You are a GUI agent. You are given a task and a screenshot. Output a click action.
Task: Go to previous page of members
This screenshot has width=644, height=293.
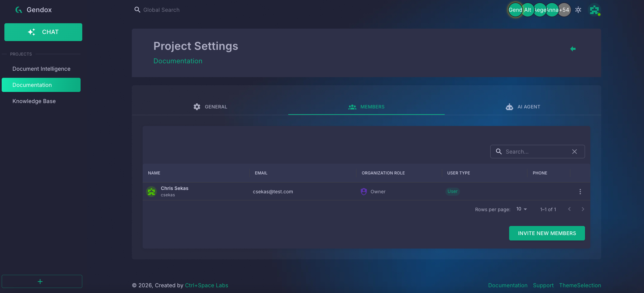[569, 209]
